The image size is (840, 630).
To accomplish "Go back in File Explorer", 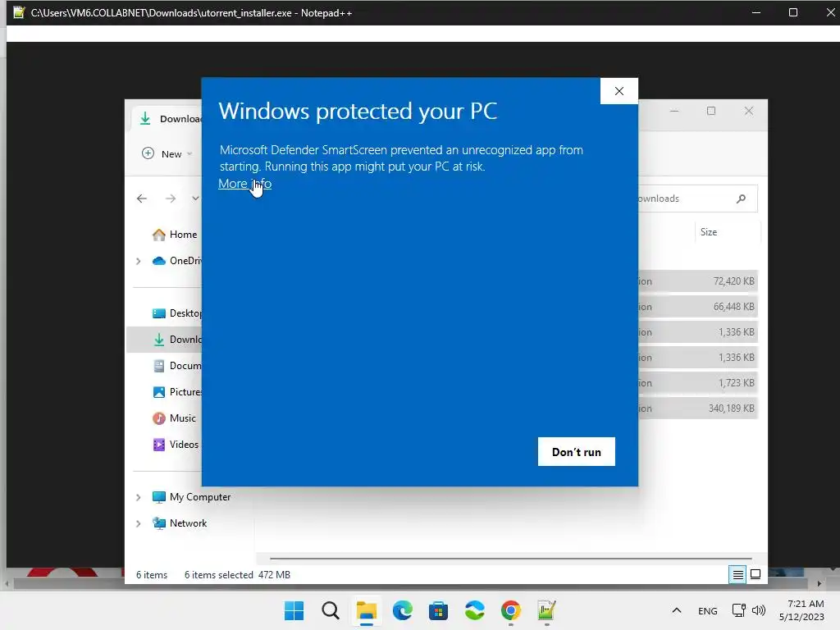I will (142, 199).
